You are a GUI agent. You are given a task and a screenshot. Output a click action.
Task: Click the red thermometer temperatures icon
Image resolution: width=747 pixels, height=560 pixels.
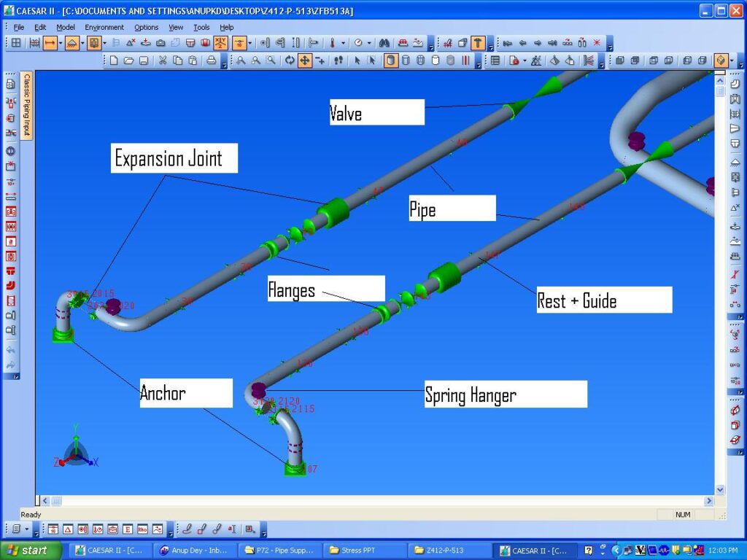tap(333, 43)
